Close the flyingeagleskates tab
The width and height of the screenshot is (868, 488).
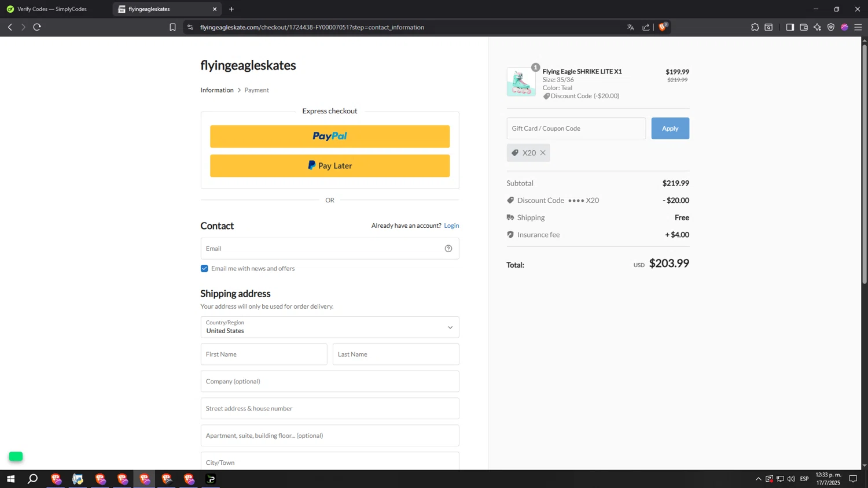(x=215, y=9)
